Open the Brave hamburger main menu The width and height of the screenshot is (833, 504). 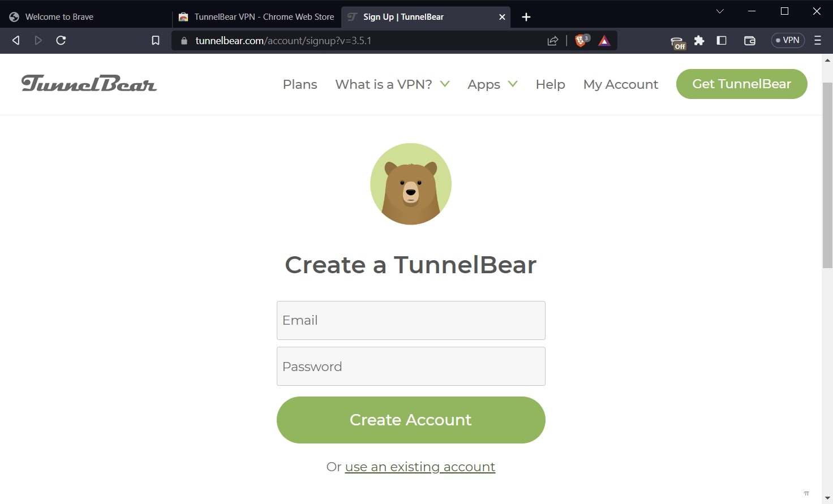pos(818,40)
